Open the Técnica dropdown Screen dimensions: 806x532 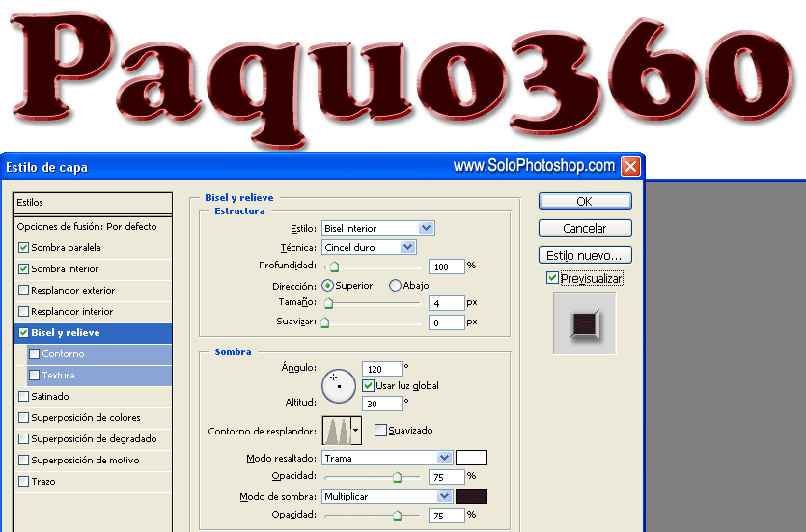tap(369, 247)
